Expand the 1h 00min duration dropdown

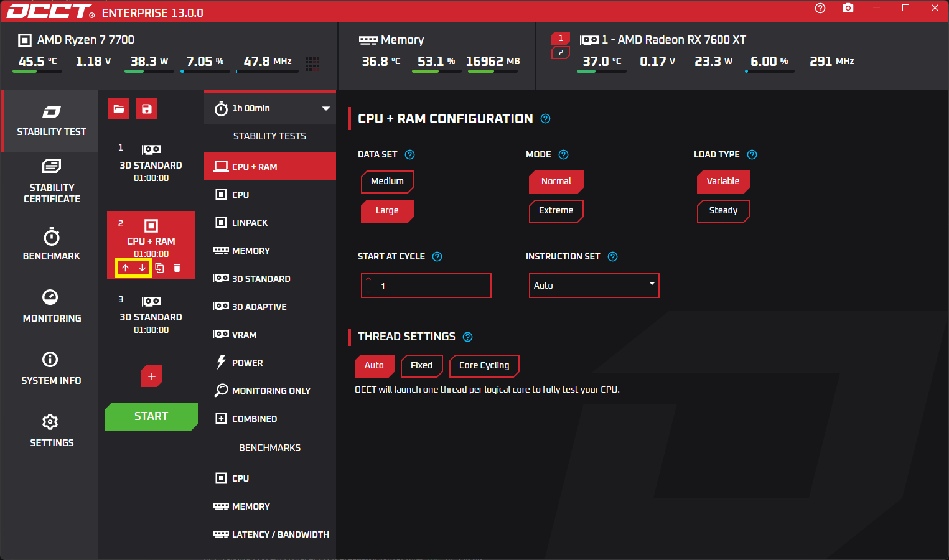coord(325,108)
